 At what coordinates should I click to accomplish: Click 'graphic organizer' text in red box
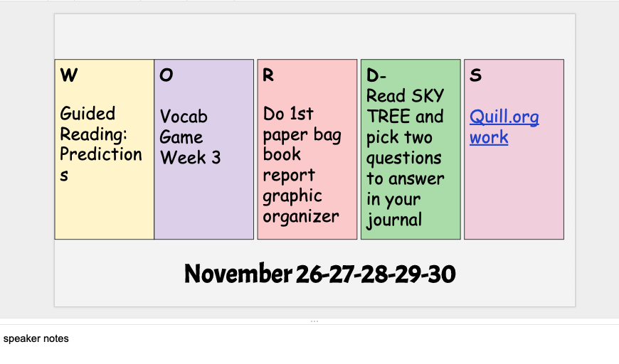click(x=300, y=206)
